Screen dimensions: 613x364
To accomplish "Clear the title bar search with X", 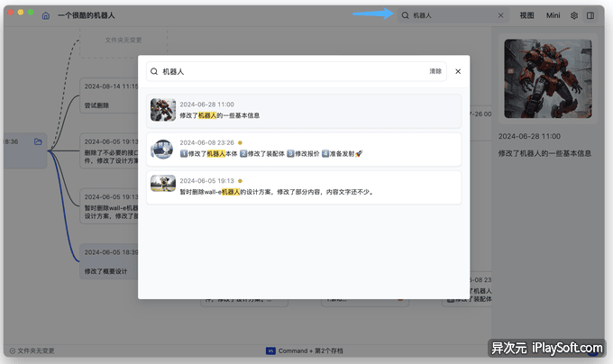I will click(501, 15).
